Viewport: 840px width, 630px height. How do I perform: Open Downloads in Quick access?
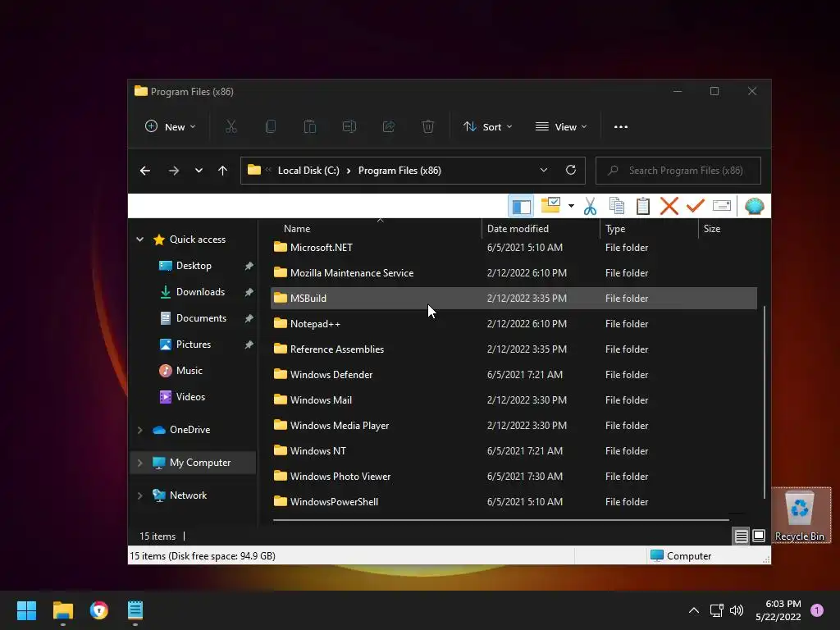coord(200,292)
